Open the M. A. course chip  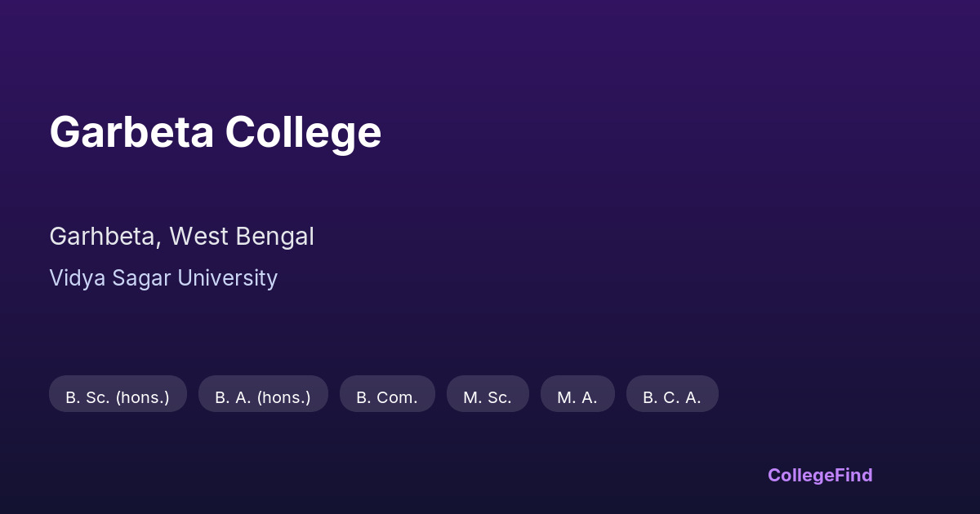click(577, 397)
